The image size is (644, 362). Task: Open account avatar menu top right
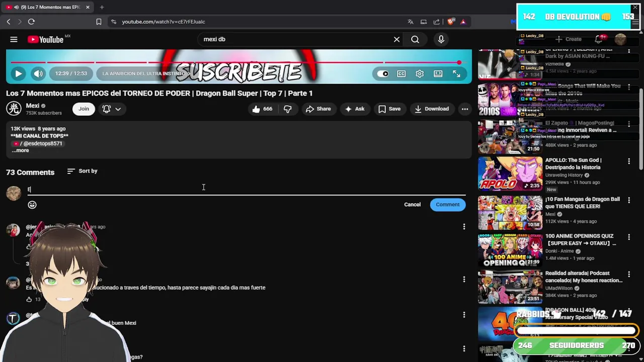pyautogui.click(x=620, y=39)
